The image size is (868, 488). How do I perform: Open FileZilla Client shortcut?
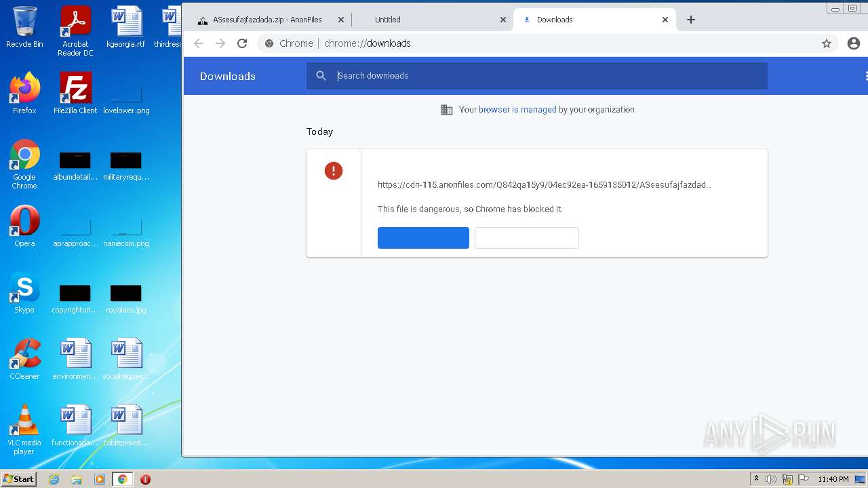coord(75,94)
